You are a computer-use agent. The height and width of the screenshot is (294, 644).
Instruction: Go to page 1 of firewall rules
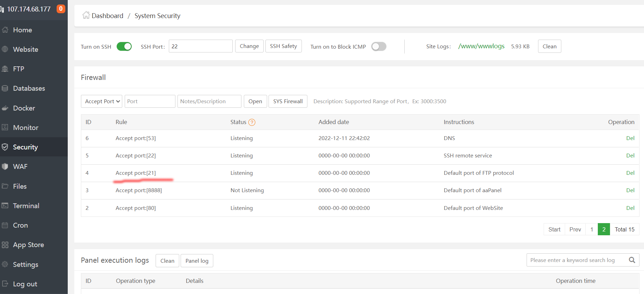click(592, 229)
